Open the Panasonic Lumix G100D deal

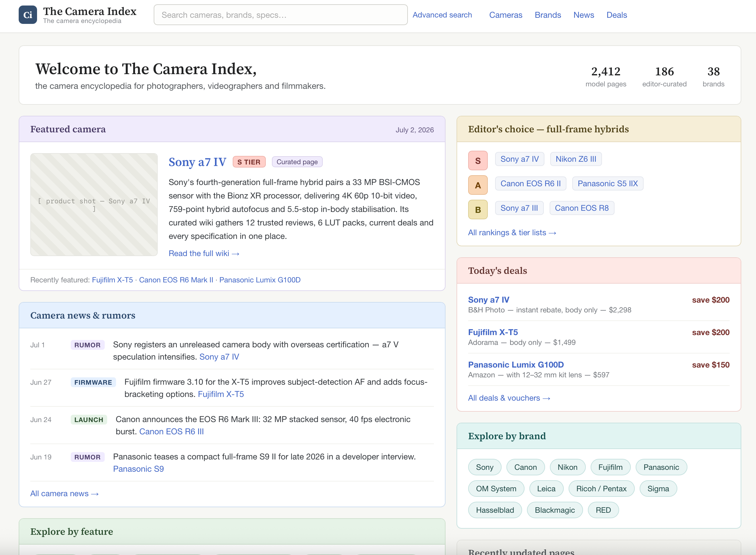(x=516, y=365)
